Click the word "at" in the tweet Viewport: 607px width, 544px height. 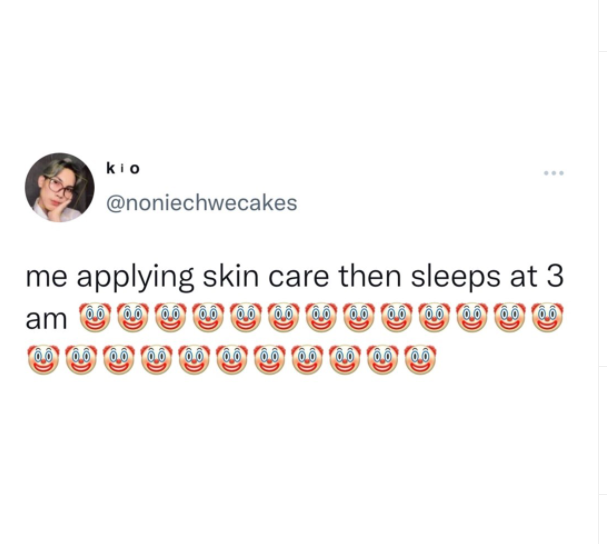pyautogui.click(x=523, y=277)
